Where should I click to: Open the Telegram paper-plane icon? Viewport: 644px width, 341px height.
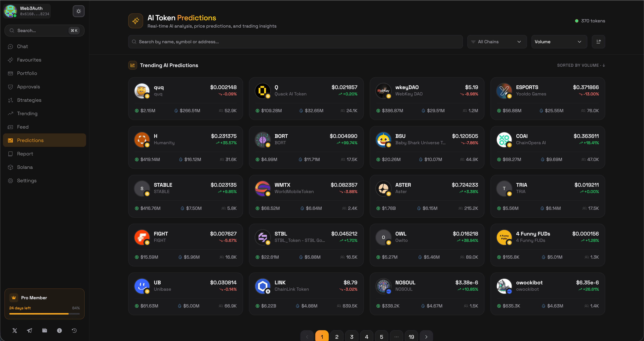[29, 331]
